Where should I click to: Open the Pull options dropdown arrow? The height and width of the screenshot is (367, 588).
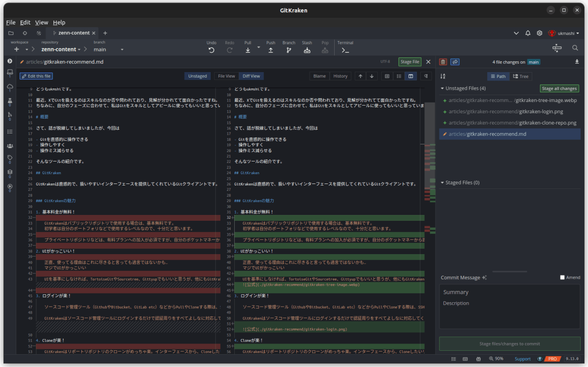coord(258,48)
